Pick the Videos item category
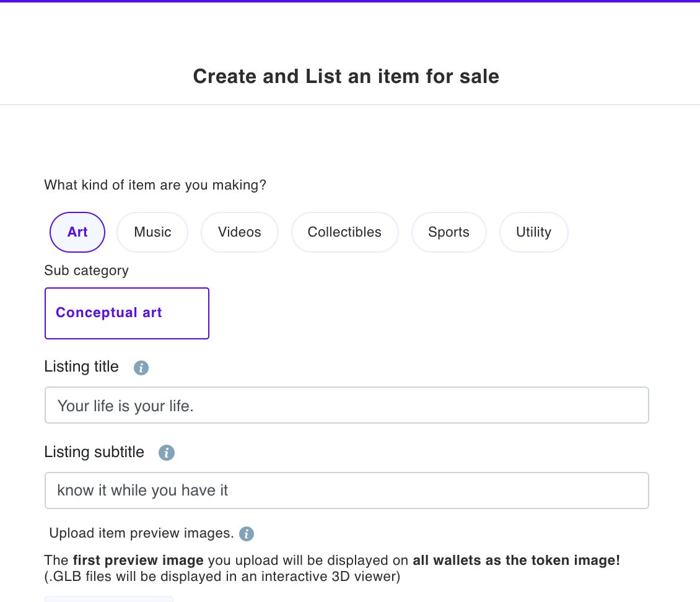Viewport: 700px width, 602px height. pyautogui.click(x=239, y=232)
